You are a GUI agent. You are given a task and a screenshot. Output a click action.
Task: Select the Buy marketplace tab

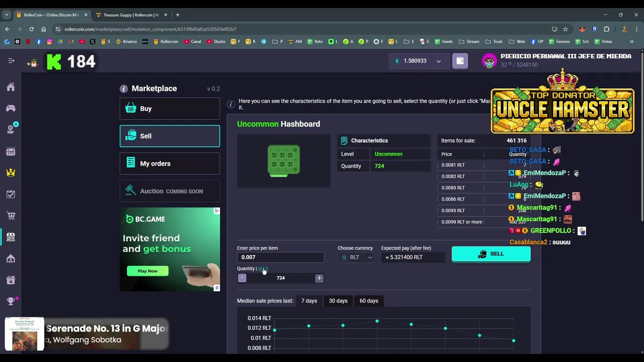[x=170, y=109]
